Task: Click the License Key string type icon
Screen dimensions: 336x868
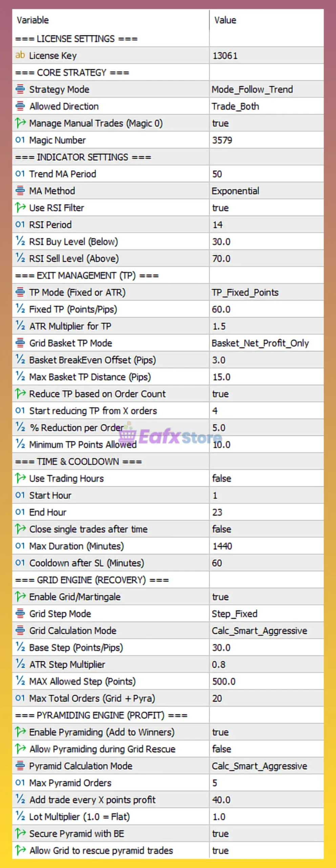Action: (x=20, y=55)
